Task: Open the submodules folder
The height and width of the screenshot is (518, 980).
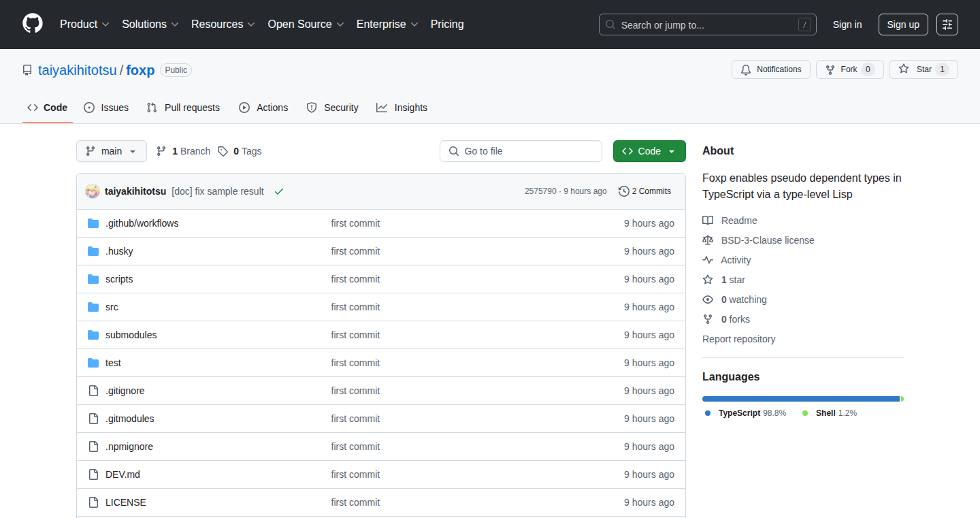Action: tap(131, 335)
